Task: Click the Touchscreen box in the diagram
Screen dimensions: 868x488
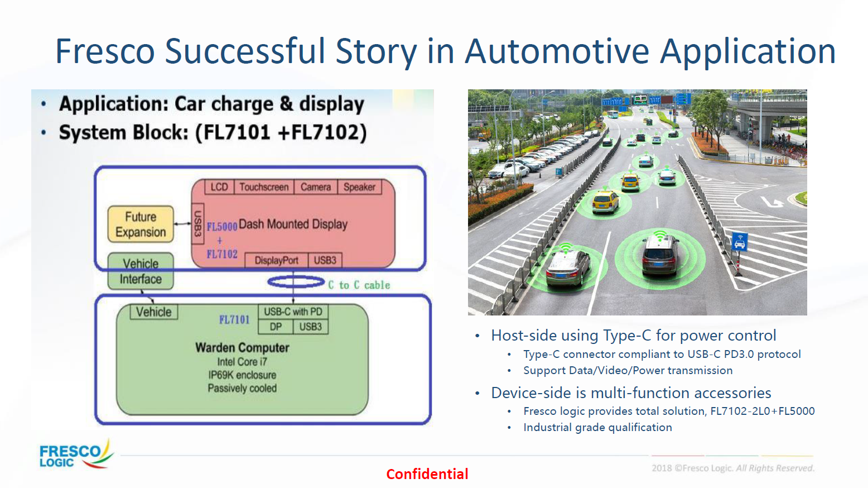Action: (264, 187)
